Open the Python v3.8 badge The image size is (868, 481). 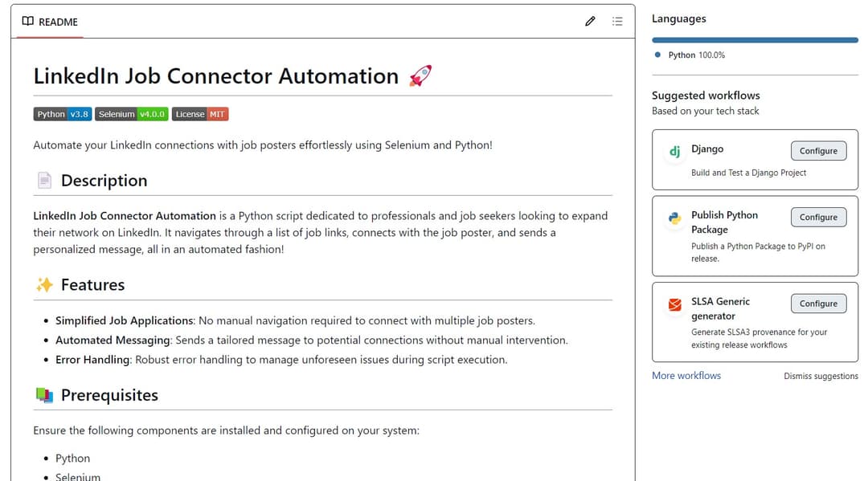63,114
